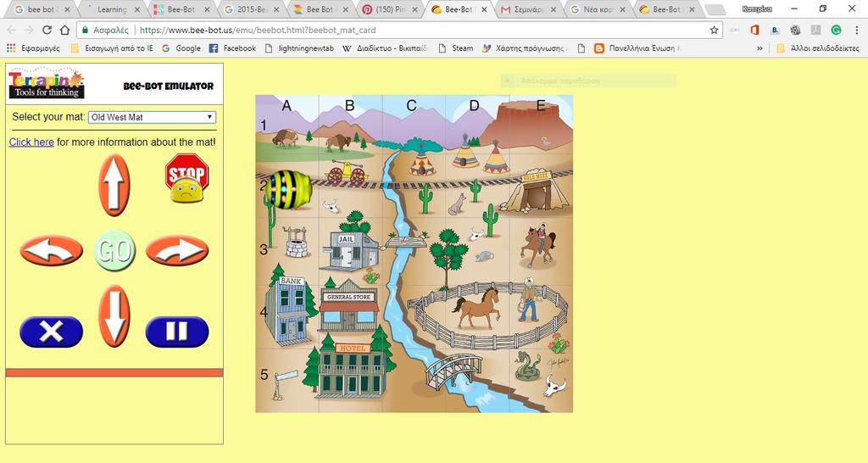
Task: Close the active Bee-Bot tab
Action: point(484,9)
